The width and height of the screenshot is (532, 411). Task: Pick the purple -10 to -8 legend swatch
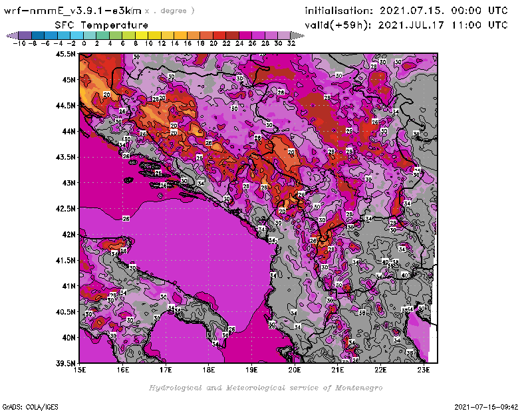[x=25, y=35]
